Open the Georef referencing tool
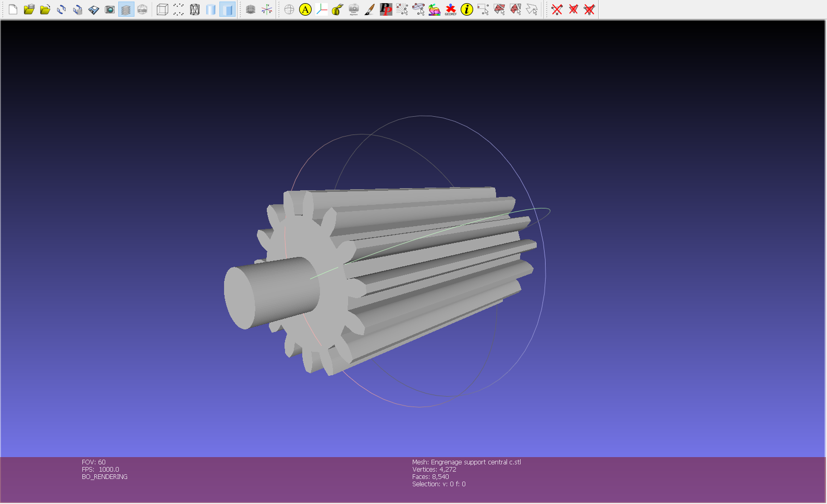The image size is (827, 504). point(450,9)
